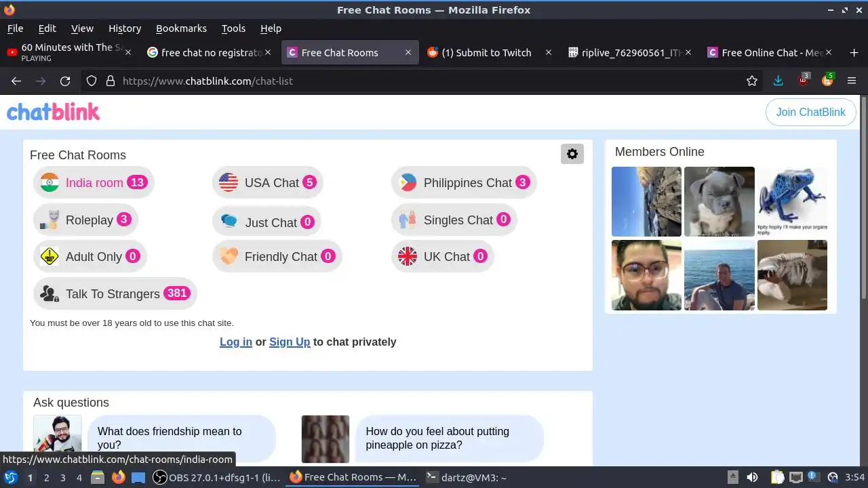This screenshot has width=868, height=488.
Task: Click the UK flag icon in room list
Action: 408,256
